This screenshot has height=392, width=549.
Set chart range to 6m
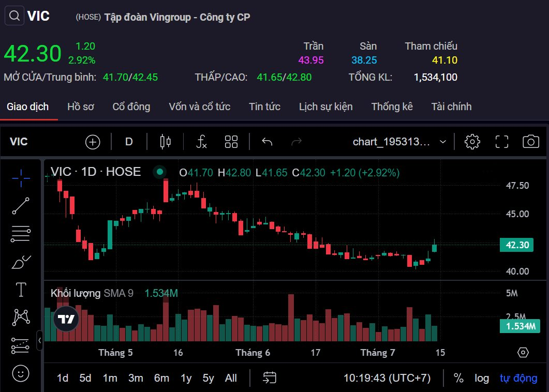pyautogui.click(x=161, y=378)
